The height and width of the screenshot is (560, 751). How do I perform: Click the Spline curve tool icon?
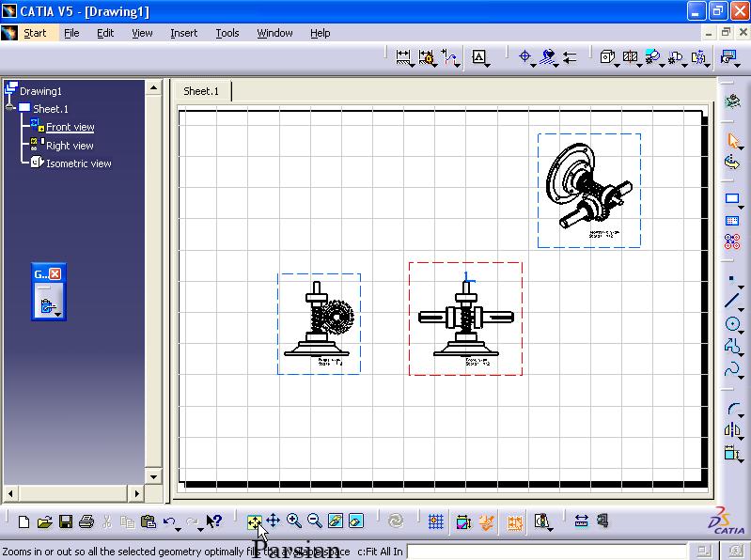click(x=732, y=369)
